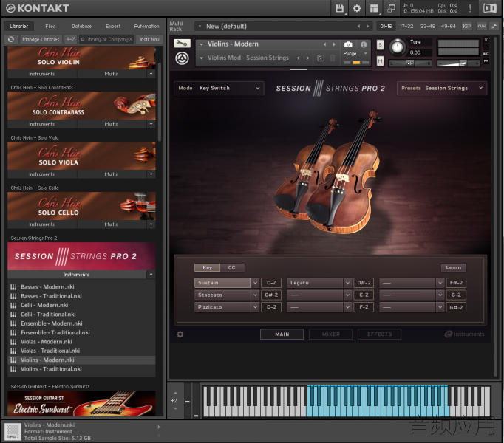Viewport: 504px width, 443px height.
Task: Click the file icon in info bar
Action: point(13,432)
